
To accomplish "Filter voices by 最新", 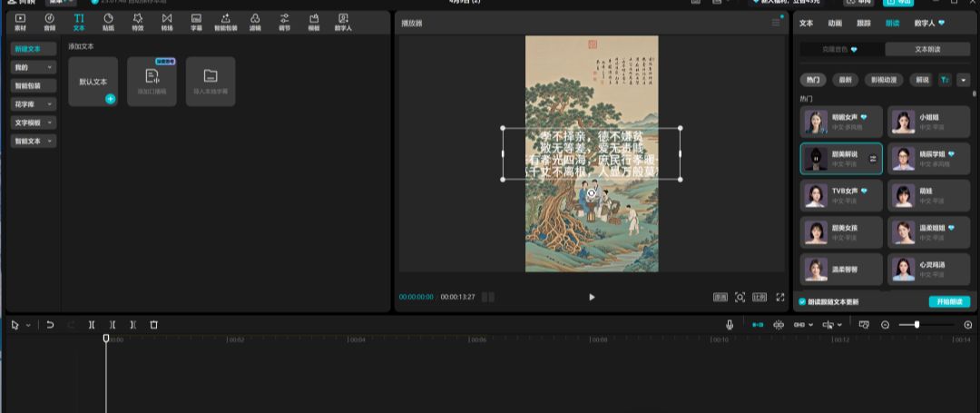I will pyautogui.click(x=845, y=80).
